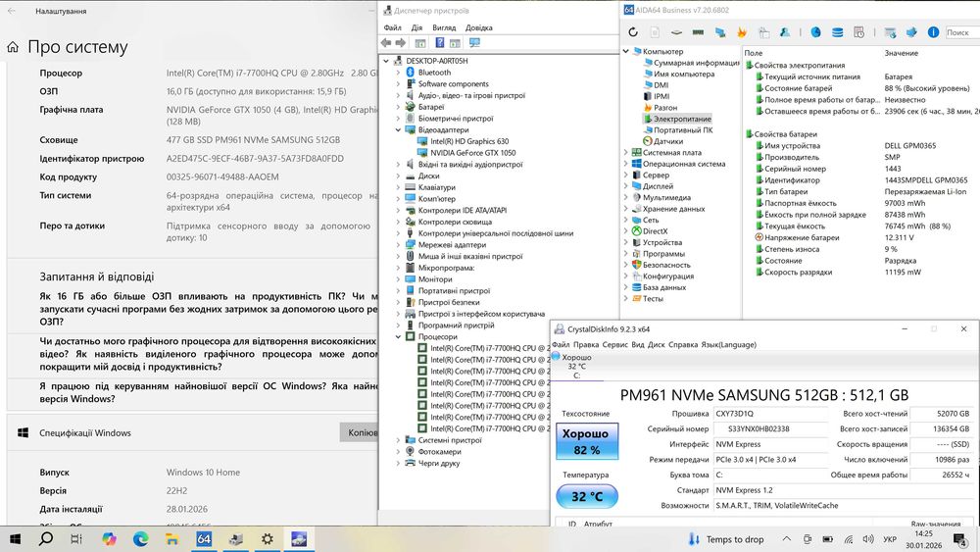Image resolution: width=980 pixels, height=552 pixels.
Task: Open question about найновішої версії Windows
Action: (209, 392)
